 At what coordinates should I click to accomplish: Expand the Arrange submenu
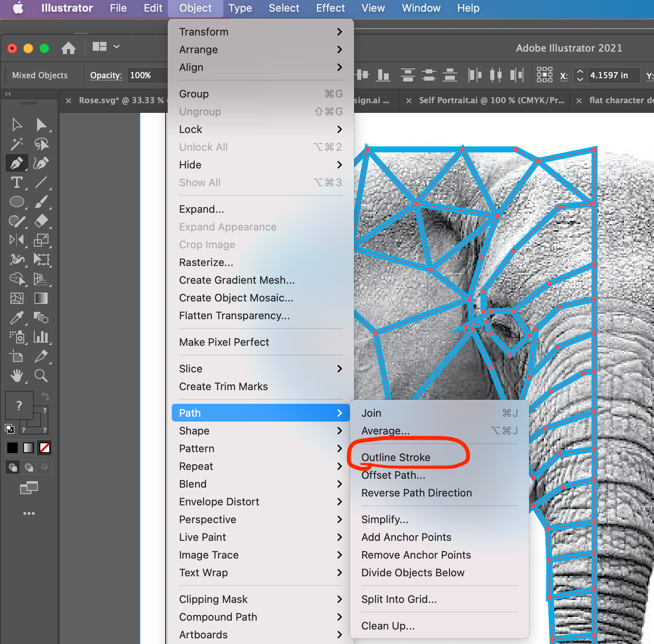[260, 50]
